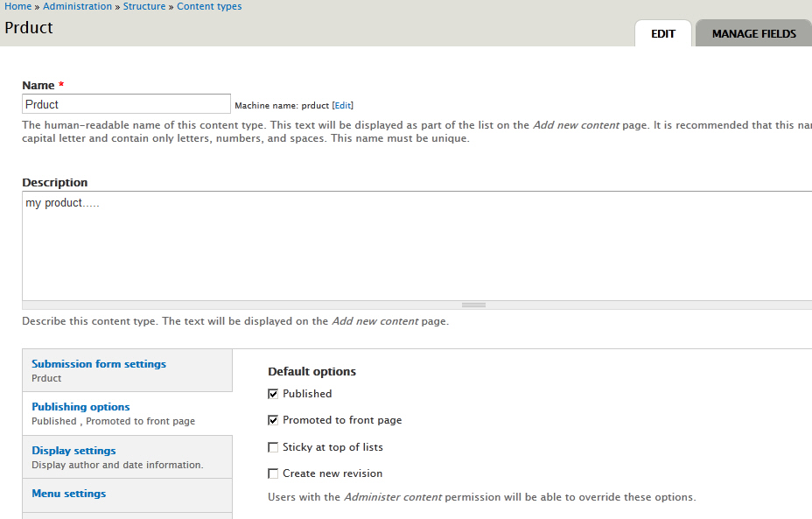
Task: Navigate to Content types breadcrumb link
Action: 209,6
